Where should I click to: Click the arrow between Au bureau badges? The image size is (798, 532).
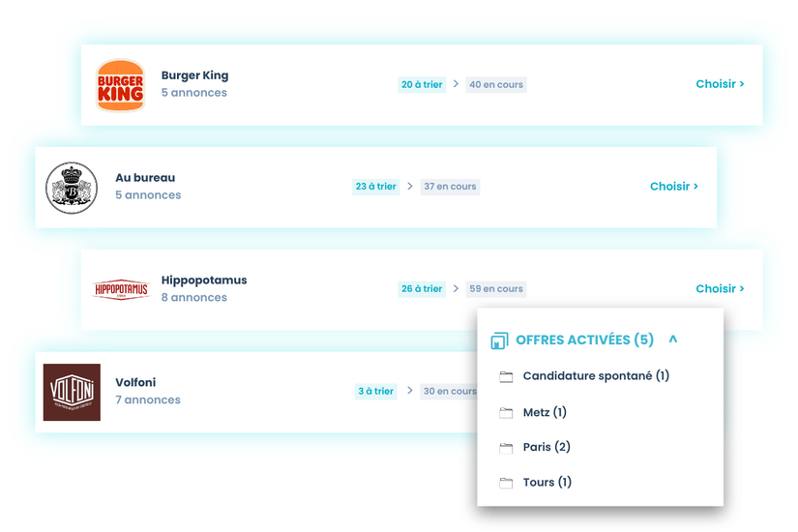click(x=410, y=186)
